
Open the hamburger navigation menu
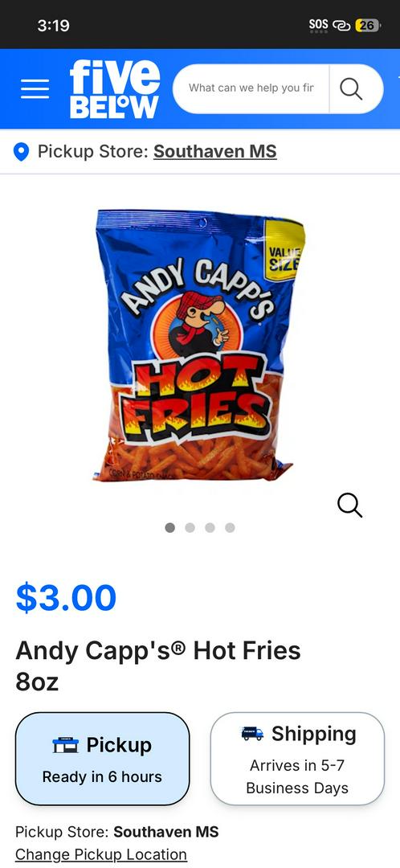click(35, 88)
